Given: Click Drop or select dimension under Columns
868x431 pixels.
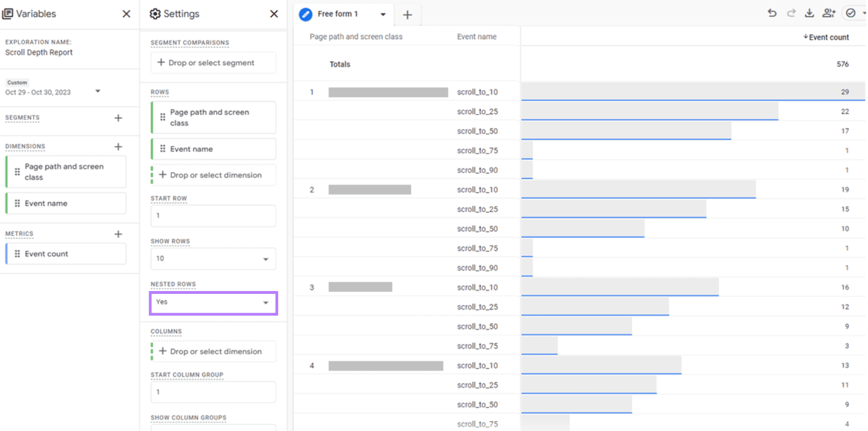Looking at the screenshot, I should click(x=215, y=351).
